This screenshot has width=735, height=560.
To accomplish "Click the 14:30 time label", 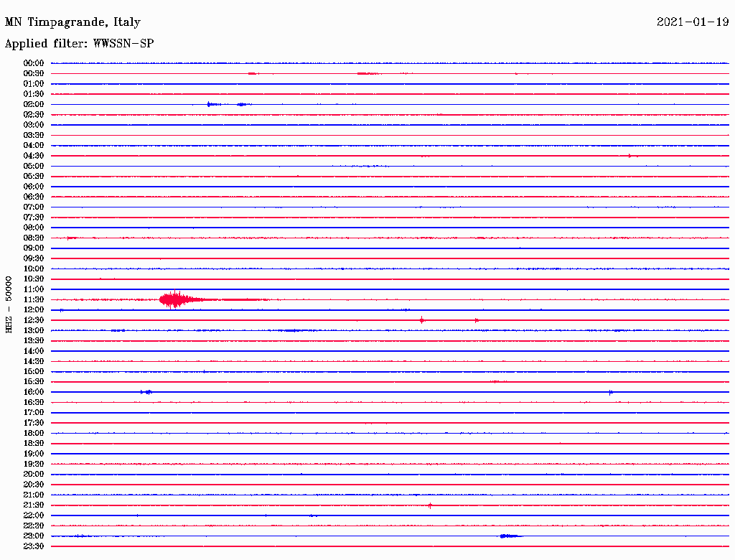I will click(34, 361).
